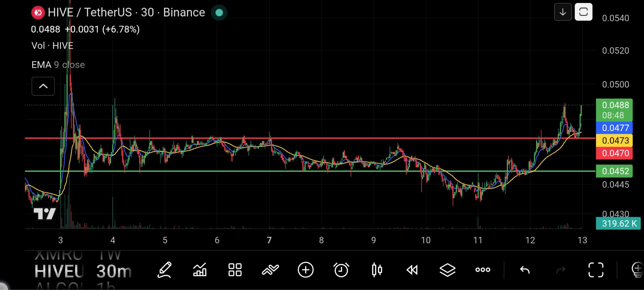Click date label 13 on time axis
644x290 pixels.
tap(582, 240)
